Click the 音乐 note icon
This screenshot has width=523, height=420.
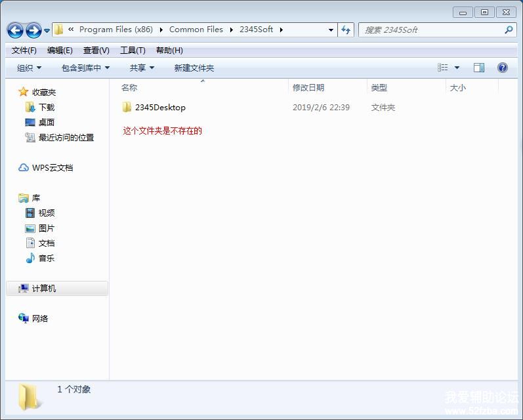pyautogui.click(x=30, y=258)
